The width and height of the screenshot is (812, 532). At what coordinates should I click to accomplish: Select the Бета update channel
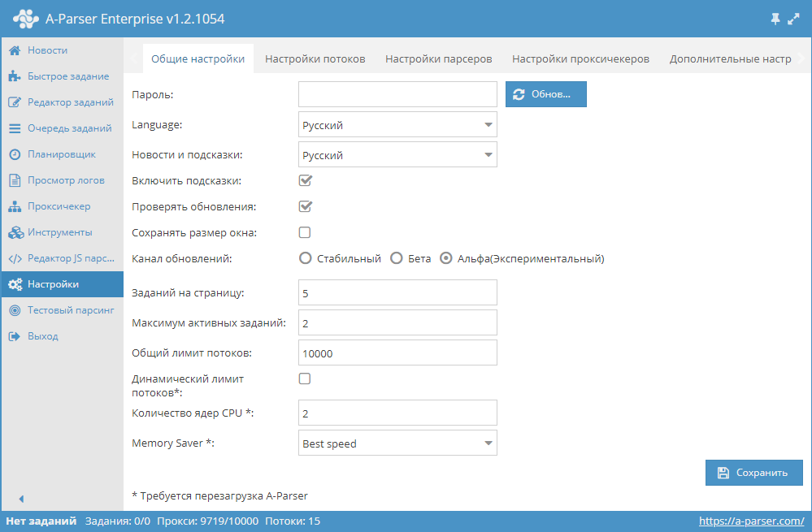tap(396, 258)
